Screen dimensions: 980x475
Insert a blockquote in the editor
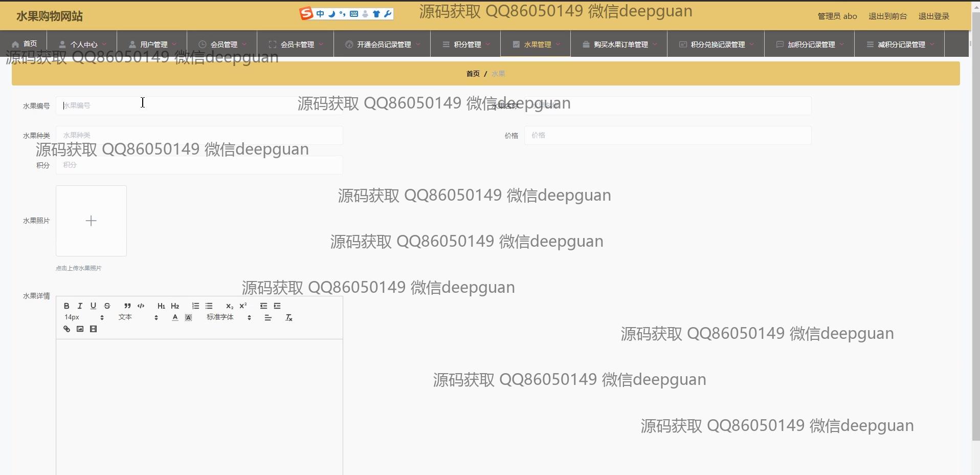point(127,306)
